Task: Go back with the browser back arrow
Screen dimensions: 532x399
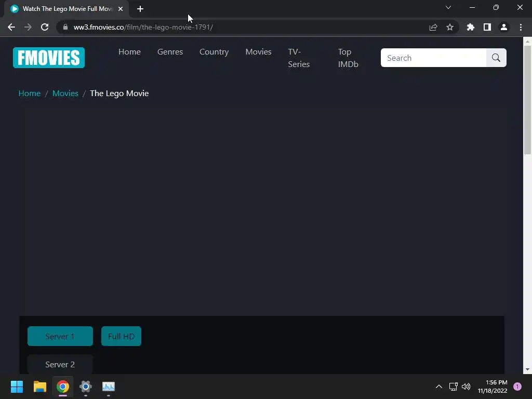Action: (11, 27)
